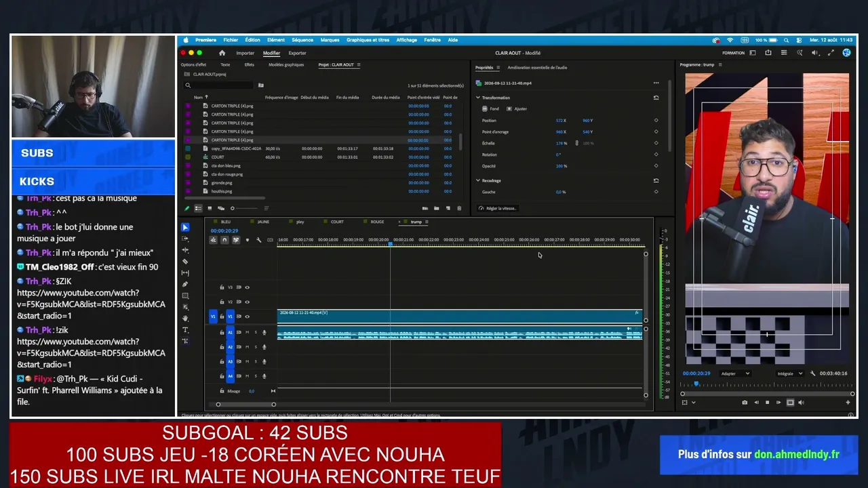The height and width of the screenshot is (488, 868).
Task: Open the Marques menu
Action: [x=330, y=40]
